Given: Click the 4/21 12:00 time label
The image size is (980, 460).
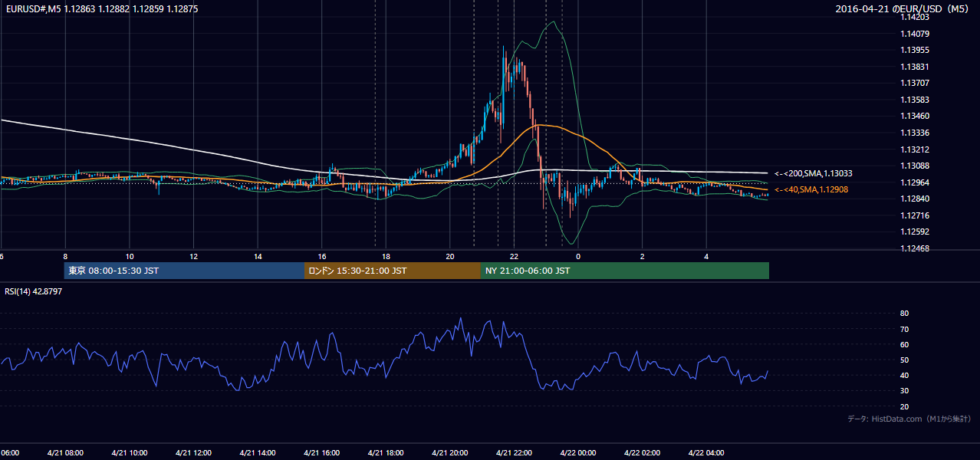Looking at the screenshot, I should (193, 453).
